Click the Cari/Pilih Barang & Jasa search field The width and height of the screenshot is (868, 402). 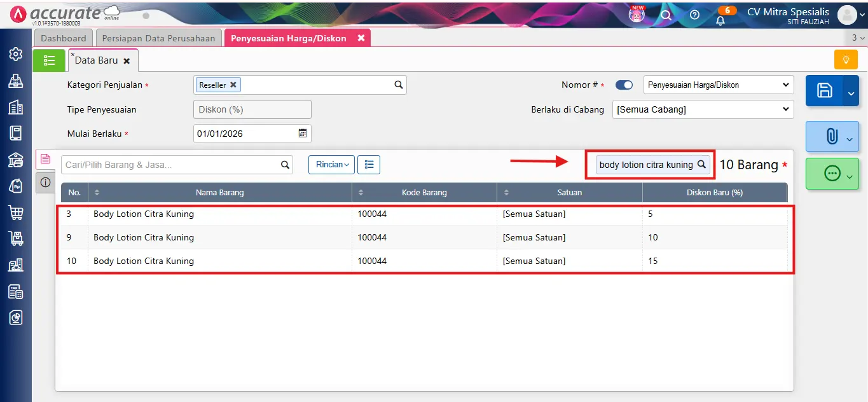coord(172,165)
